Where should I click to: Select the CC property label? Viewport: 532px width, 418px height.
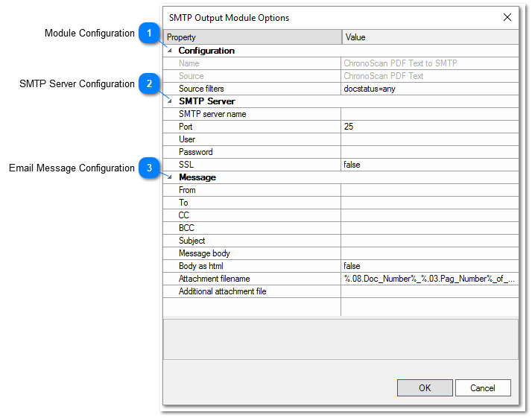pyautogui.click(x=184, y=215)
